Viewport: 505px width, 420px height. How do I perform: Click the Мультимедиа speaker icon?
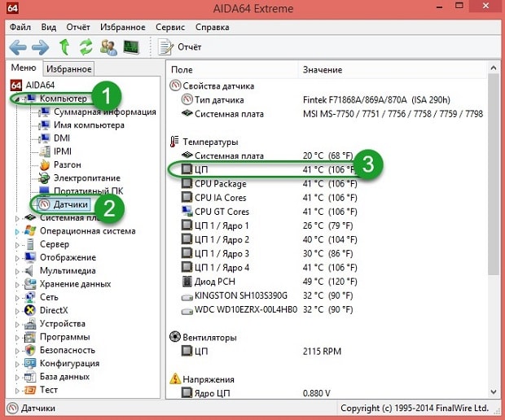point(29,270)
